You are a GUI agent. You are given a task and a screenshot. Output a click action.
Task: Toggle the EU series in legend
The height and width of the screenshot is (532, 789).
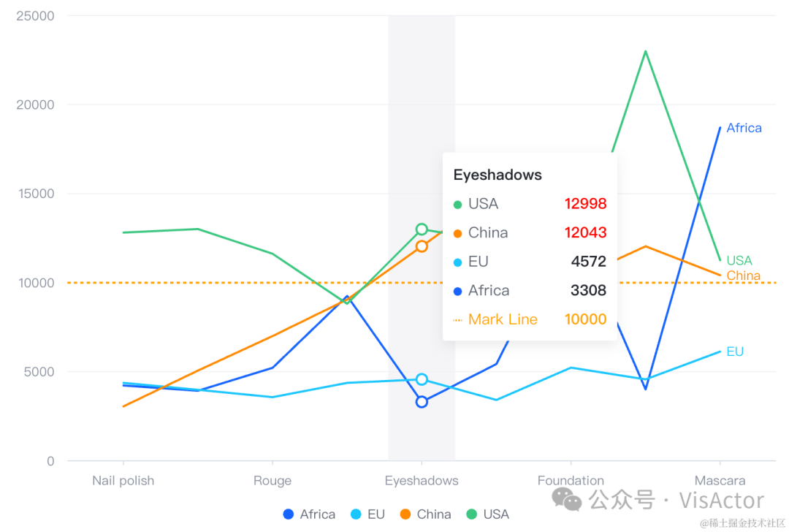coord(367,514)
